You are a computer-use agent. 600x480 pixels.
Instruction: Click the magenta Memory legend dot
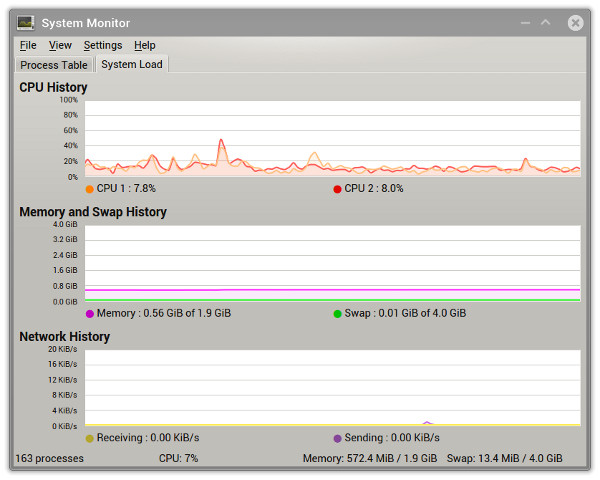tap(89, 313)
